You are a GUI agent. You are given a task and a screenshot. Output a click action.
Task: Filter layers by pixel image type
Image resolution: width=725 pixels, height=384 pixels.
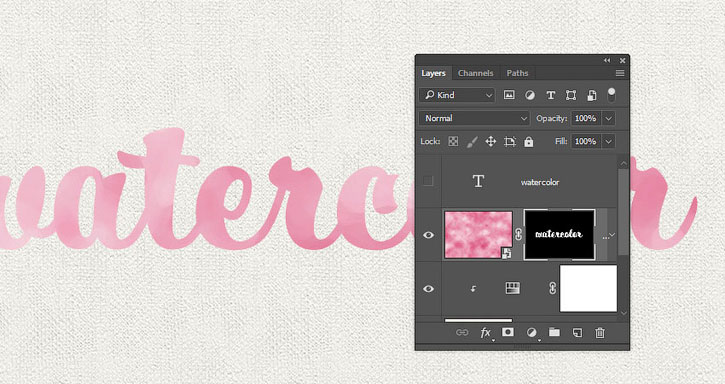point(509,95)
